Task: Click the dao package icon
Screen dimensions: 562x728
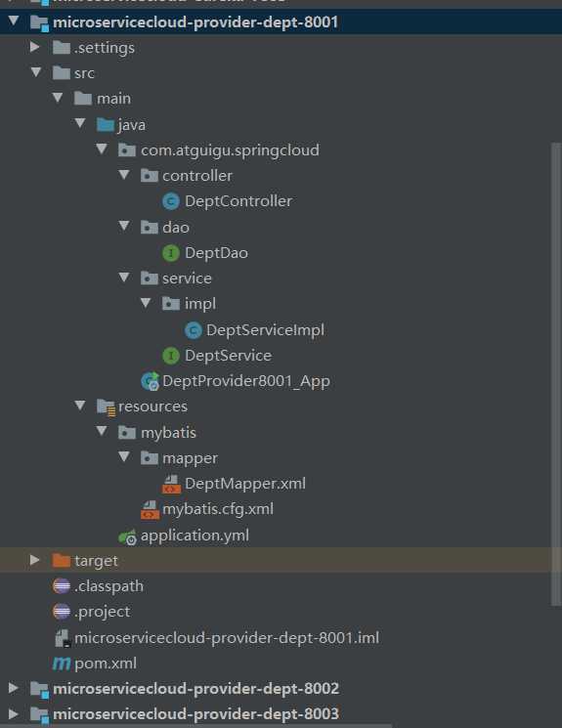Action: [150, 227]
